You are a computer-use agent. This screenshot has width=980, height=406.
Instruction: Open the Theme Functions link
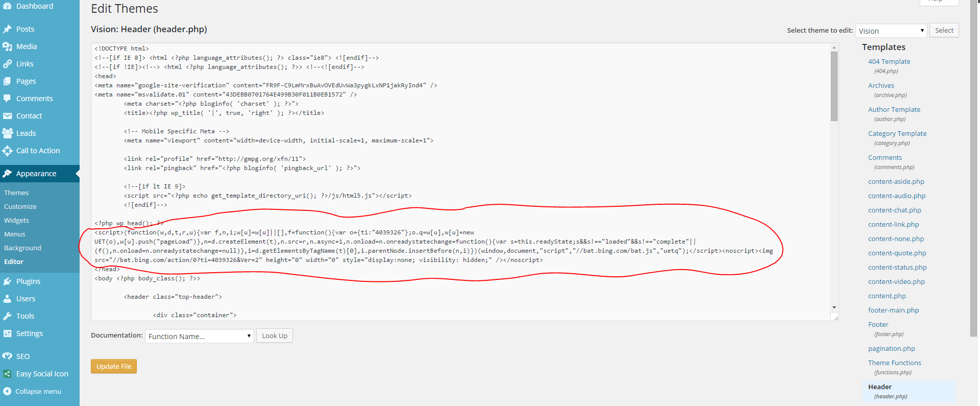coord(895,363)
